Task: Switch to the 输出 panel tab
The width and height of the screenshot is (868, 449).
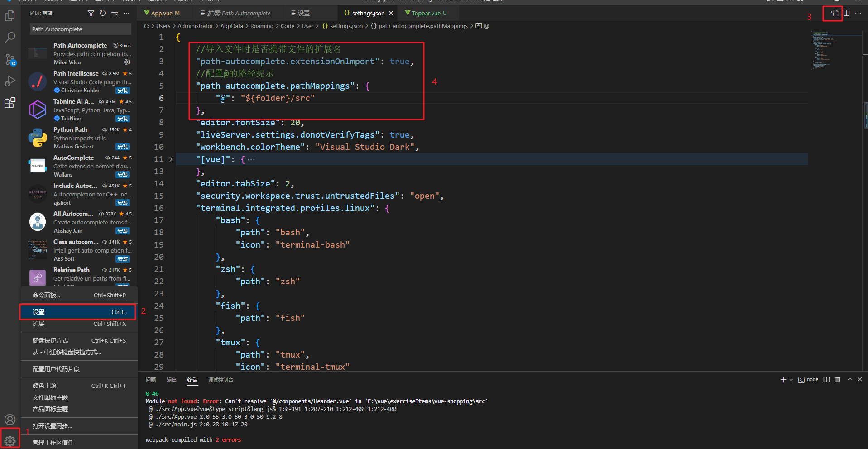Action: click(171, 380)
